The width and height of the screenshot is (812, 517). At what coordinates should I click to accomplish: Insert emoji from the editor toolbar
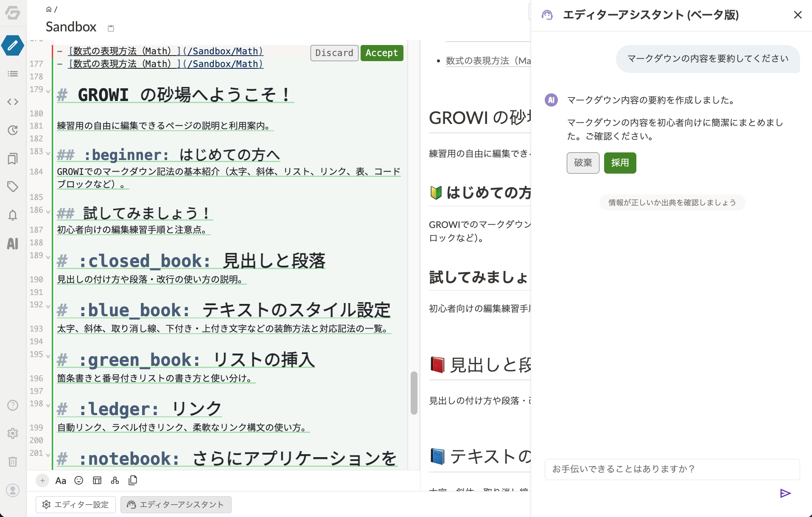tap(79, 480)
